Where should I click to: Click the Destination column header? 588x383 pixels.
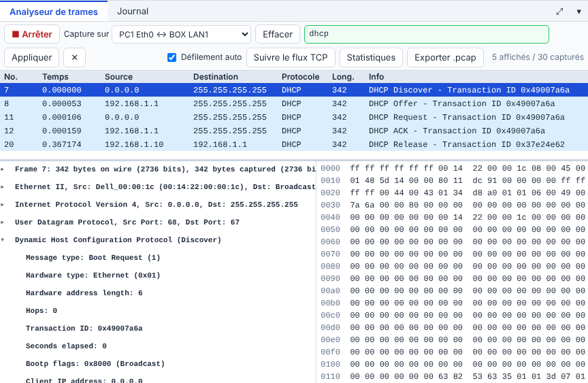tap(216, 77)
